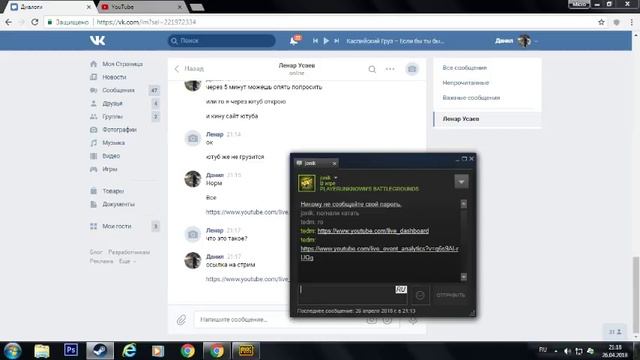Click the VK logo in the header
Screen dimensions: 640x360
click(x=98, y=40)
